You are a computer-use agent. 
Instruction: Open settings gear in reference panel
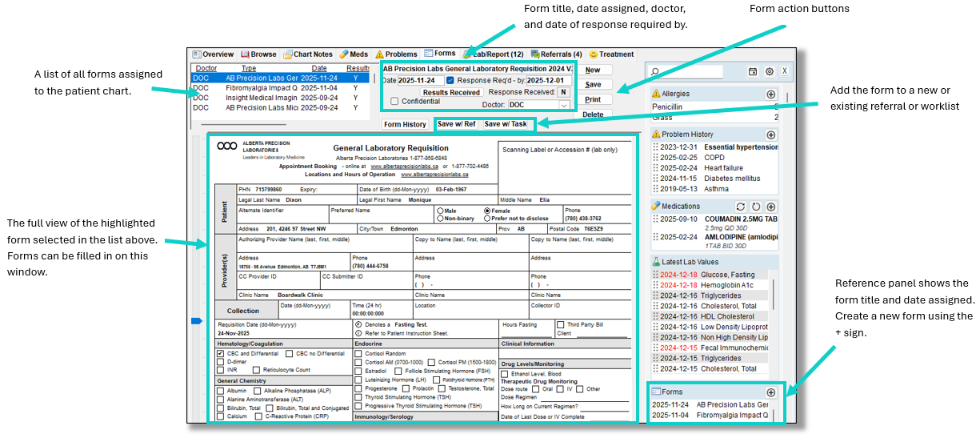pos(769,71)
